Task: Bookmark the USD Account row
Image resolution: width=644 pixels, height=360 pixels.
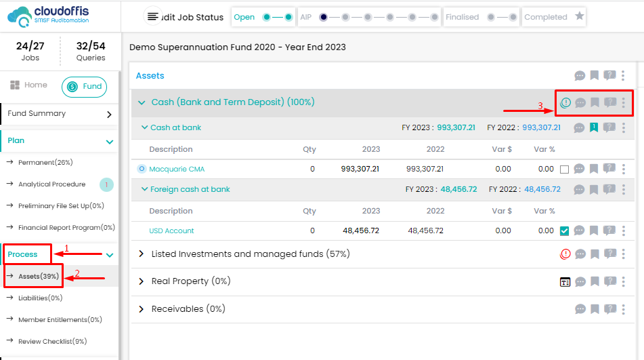Action: 595,231
